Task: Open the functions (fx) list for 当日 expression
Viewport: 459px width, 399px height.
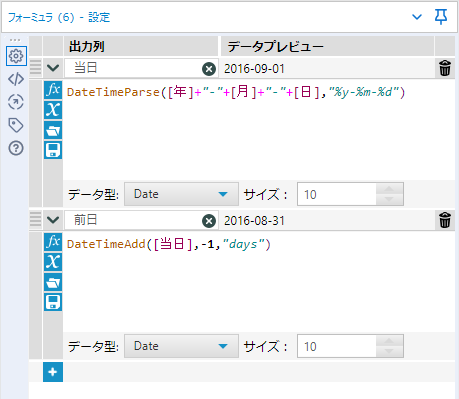Action: click(x=53, y=90)
